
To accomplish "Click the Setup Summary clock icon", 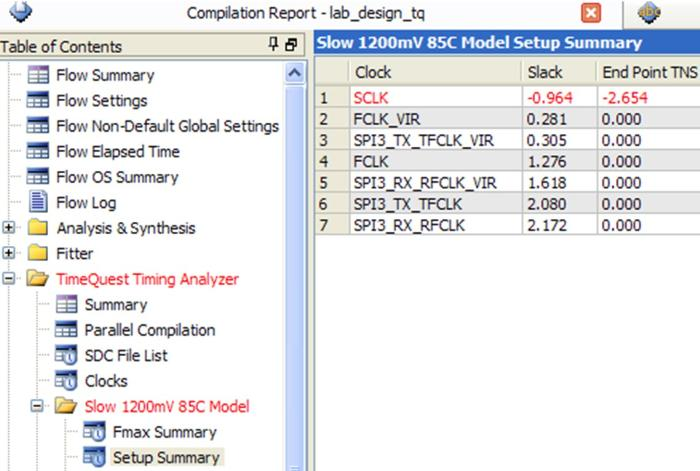I will pos(94,457).
